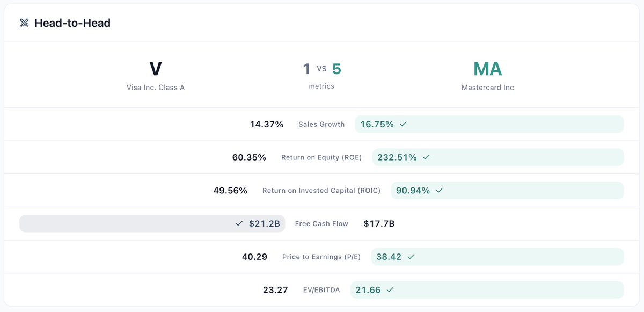Click Mastercard's 90.94% ROIC value
644x312 pixels.
413,190
